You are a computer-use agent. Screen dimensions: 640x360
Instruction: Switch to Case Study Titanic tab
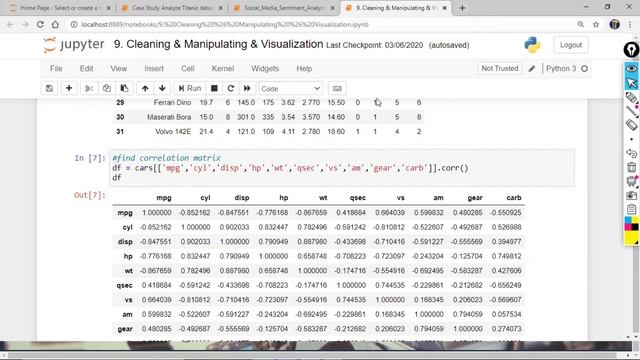click(x=173, y=8)
